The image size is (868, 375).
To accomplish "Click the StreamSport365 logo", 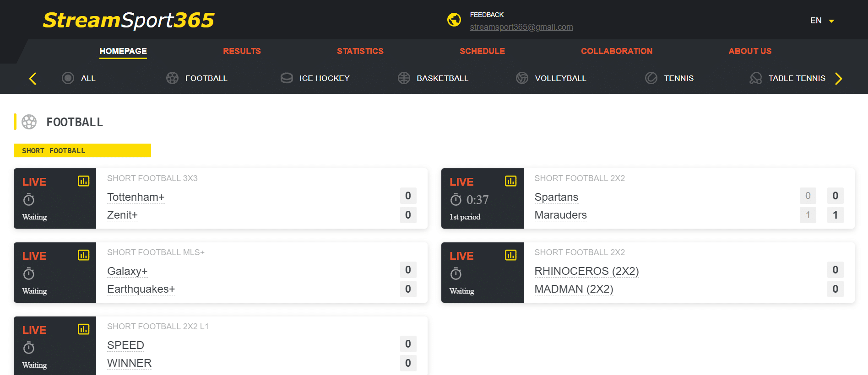I will tap(128, 20).
